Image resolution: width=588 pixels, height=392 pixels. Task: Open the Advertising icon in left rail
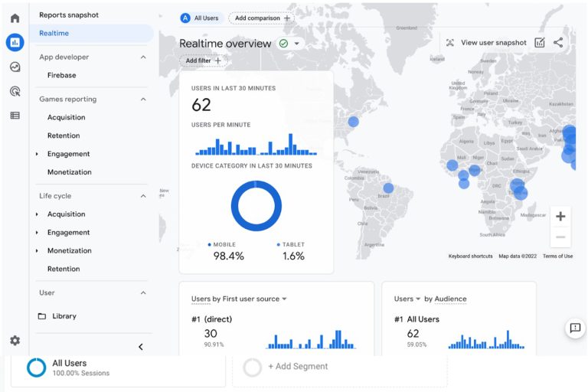point(15,91)
